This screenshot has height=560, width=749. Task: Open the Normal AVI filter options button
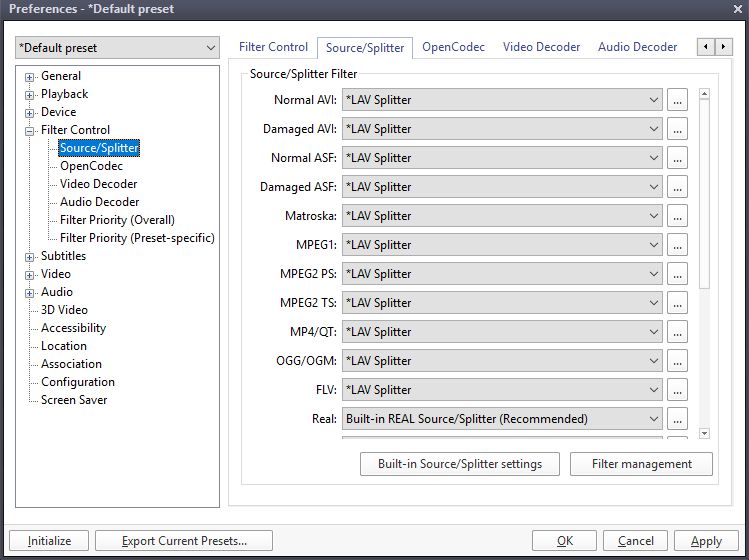(677, 100)
